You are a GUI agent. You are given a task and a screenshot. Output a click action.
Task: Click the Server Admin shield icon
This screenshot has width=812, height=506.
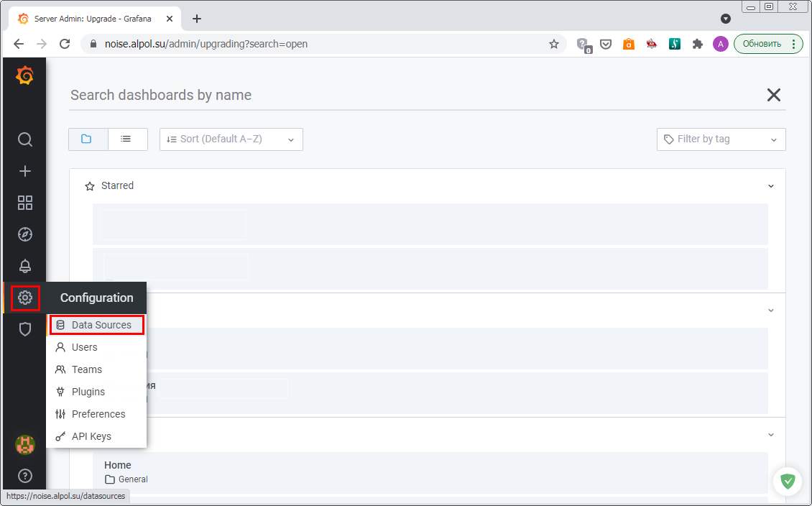pos(25,329)
